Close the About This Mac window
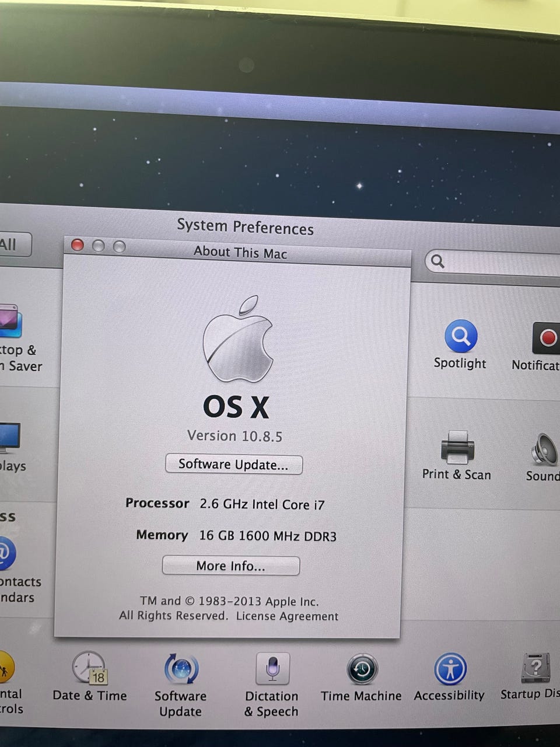Viewport: 560px width, 747px height. (x=78, y=245)
